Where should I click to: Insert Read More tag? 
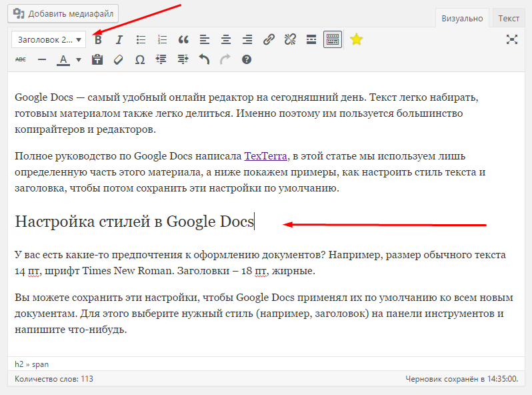311,40
